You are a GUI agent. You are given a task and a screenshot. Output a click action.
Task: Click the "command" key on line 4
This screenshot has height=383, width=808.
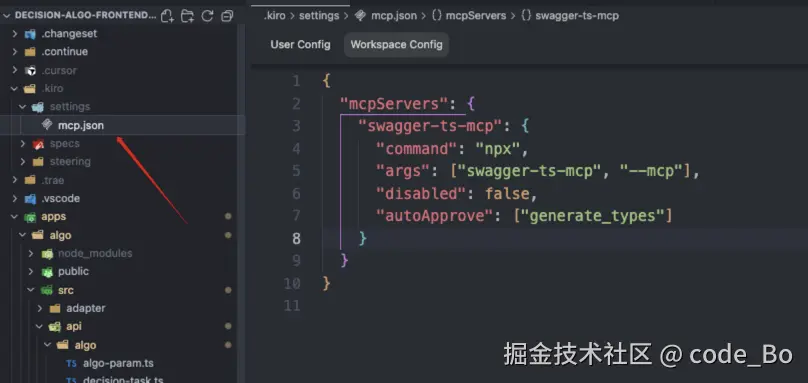tap(417, 149)
